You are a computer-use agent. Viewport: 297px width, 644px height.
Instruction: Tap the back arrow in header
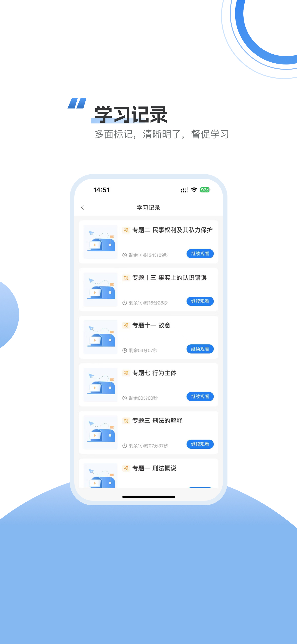point(82,207)
